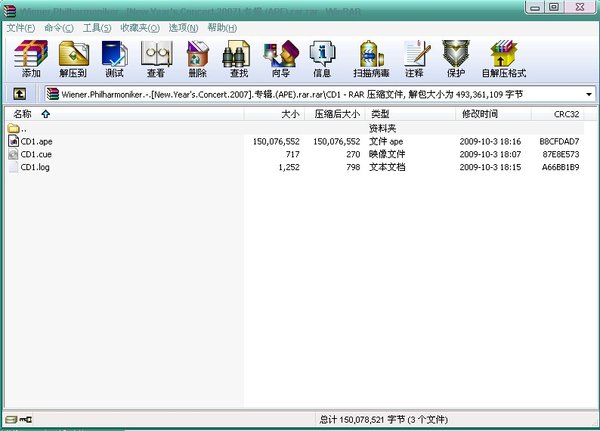Select the CD1.log file name

tap(35, 167)
